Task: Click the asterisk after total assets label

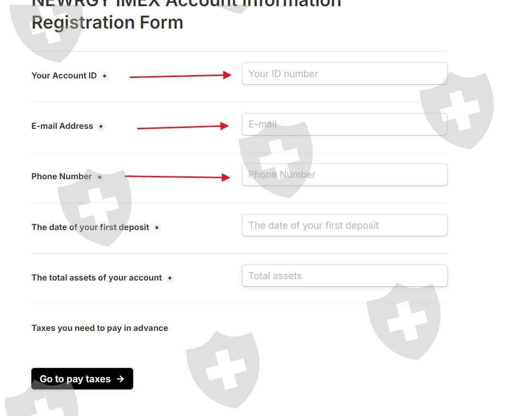Action: click(x=170, y=278)
